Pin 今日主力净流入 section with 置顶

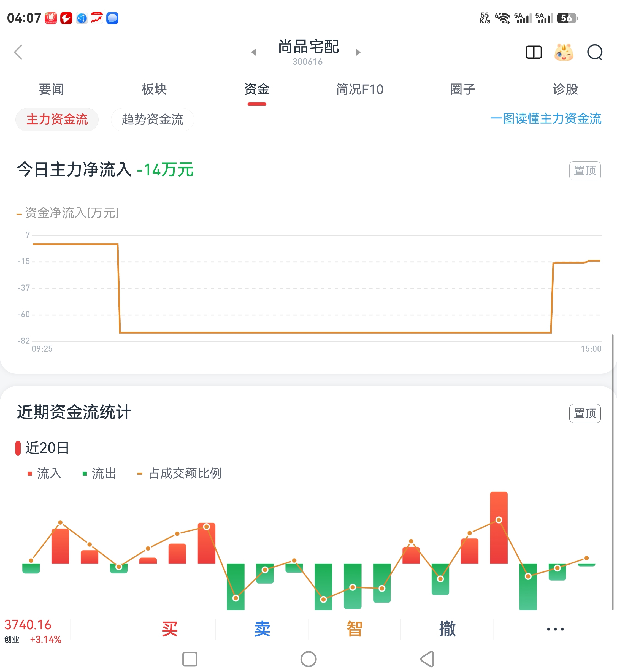tap(584, 170)
